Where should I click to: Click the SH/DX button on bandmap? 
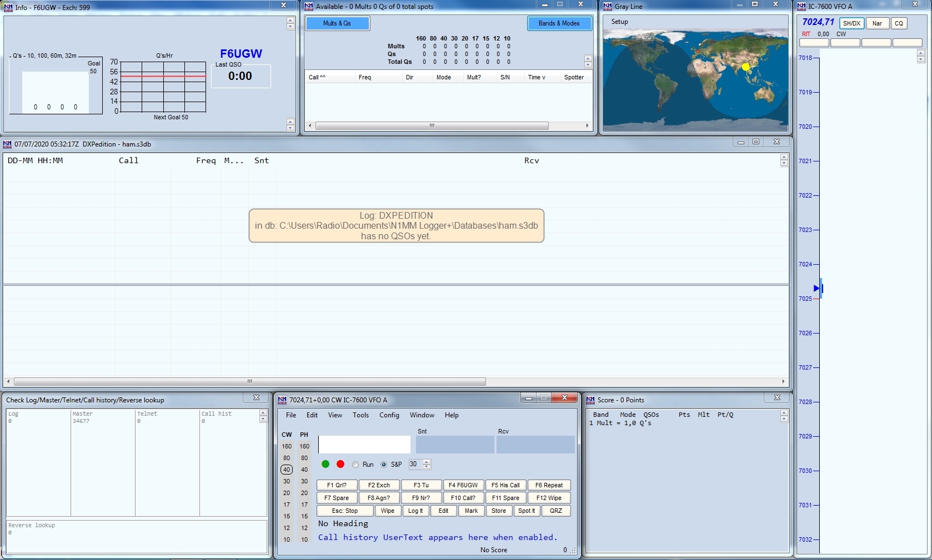tap(851, 23)
